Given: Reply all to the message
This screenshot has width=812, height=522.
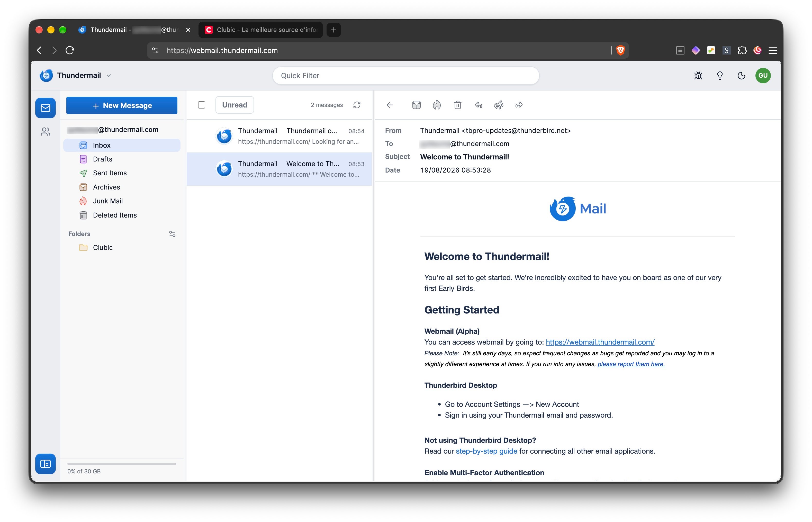Looking at the screenshot, I should (x=499, y=105).
